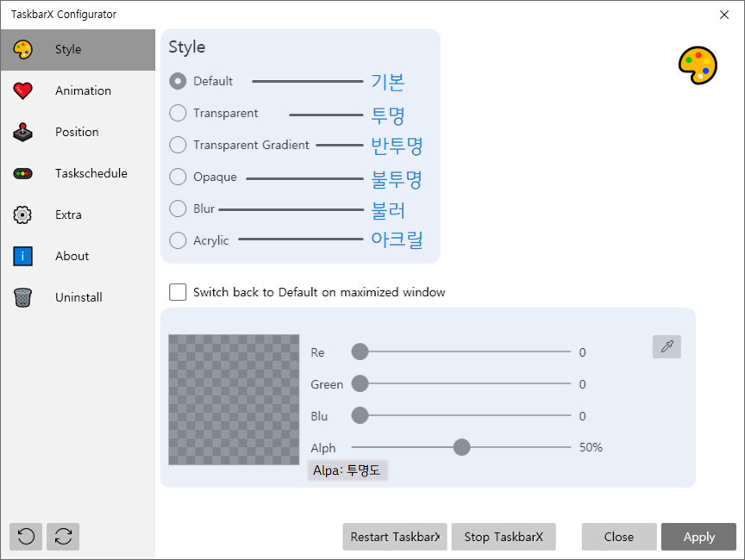Viewport: 745px width, 560px height.
Task: Click the undo/revert arrow button at bottom left
Action: [26, 537]
